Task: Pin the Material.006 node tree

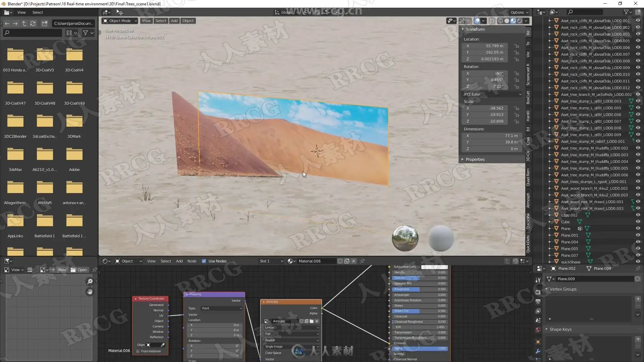Action: click(362, 261)
